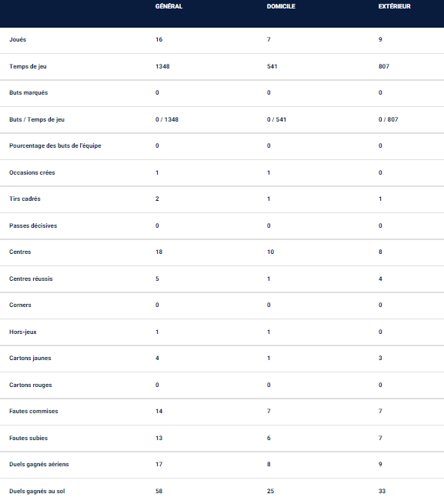
Task: Click the Hors-jeux row label
Action: click(23, 332)
